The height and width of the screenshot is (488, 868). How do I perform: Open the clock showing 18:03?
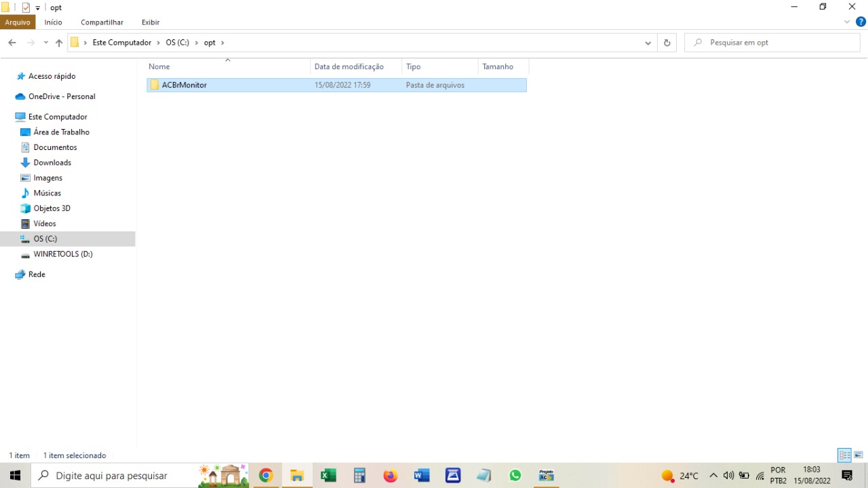coord(812,476)
